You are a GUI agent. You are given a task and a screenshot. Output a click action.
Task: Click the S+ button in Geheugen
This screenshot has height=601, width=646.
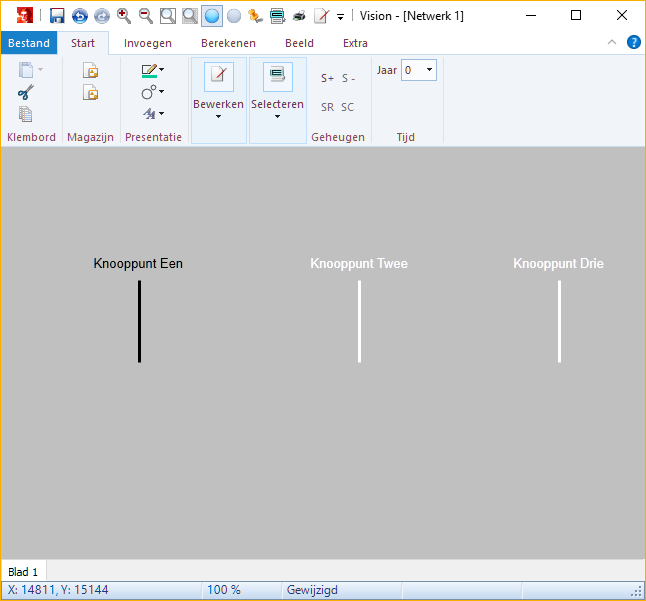[327, 78]
